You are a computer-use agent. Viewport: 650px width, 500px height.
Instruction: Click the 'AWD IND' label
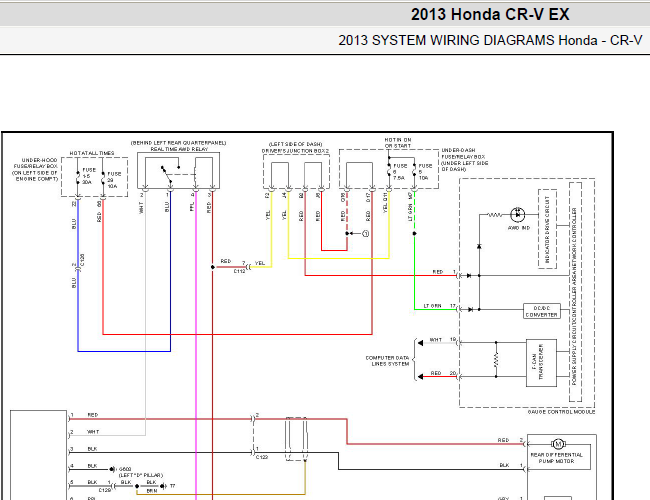519,228
